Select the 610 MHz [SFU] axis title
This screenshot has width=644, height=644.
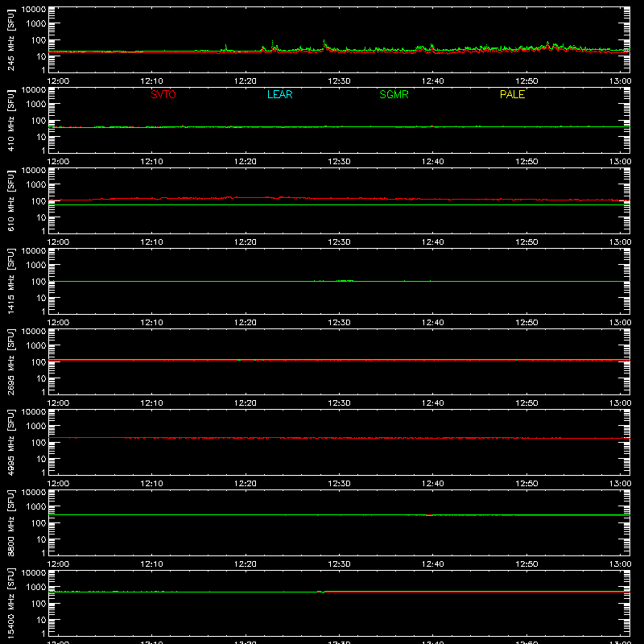[x=11, y=200]
